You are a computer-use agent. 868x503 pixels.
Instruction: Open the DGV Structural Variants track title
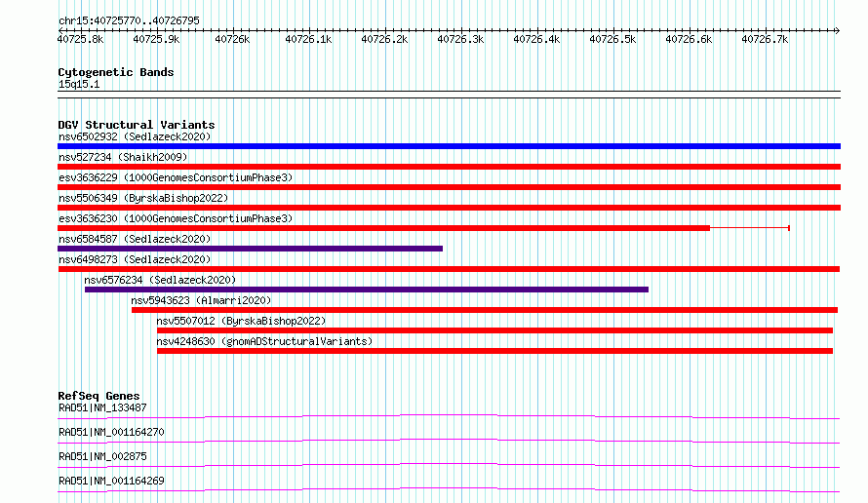point(137,125)
